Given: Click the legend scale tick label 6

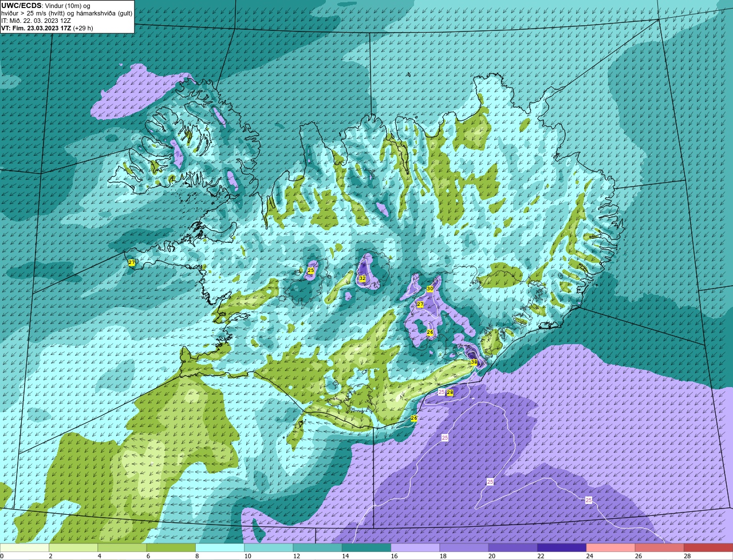Looking at the screenshot, I should coord(148,556).
